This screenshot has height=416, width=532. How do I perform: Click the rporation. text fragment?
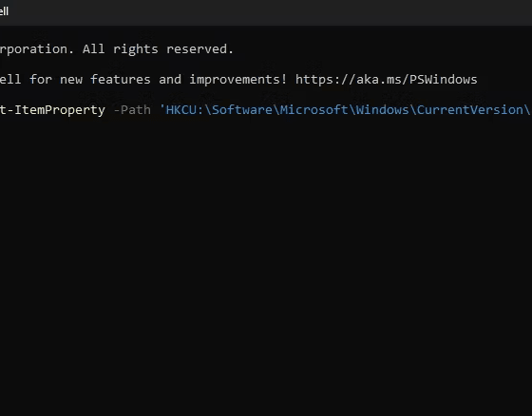[37, 49]
